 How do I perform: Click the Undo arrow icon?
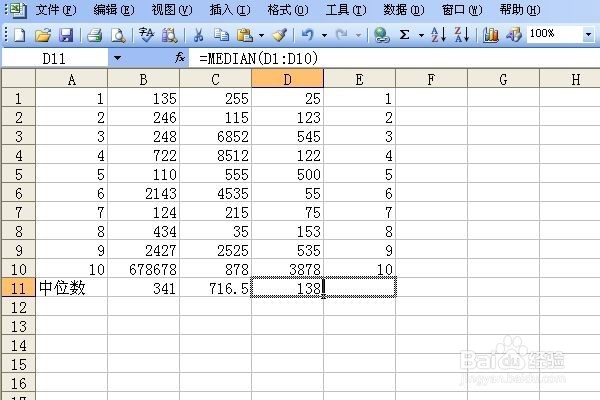pyautogui.click(x=308, y=35)
